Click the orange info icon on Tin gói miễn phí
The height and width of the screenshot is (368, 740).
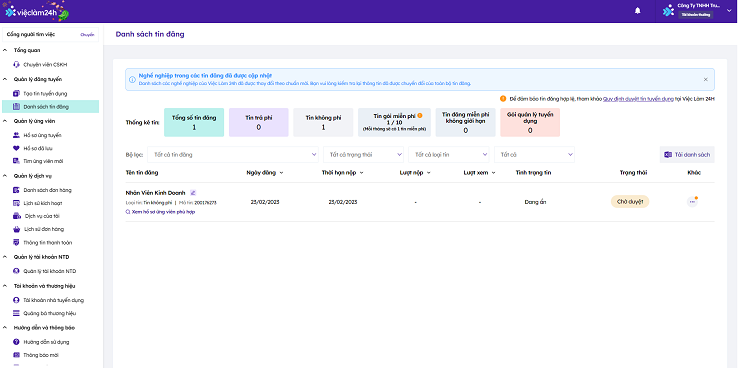(x=420, y=115)
